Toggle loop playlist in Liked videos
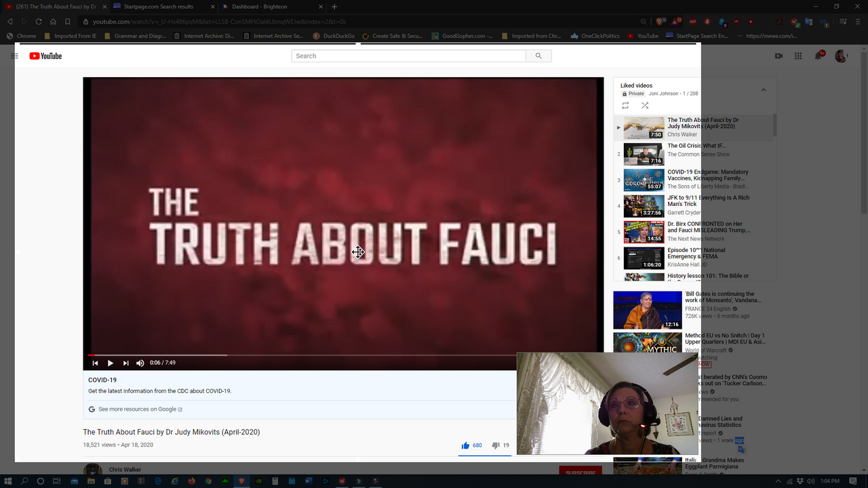The width and height of the screenshot is (868, 488). [x=625, y=106]
